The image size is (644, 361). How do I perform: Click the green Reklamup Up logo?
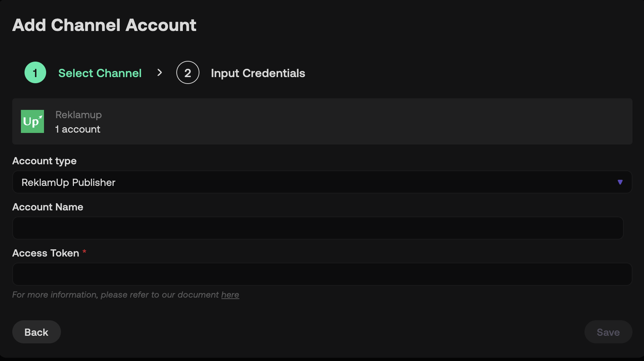click(x=32, y=121)
